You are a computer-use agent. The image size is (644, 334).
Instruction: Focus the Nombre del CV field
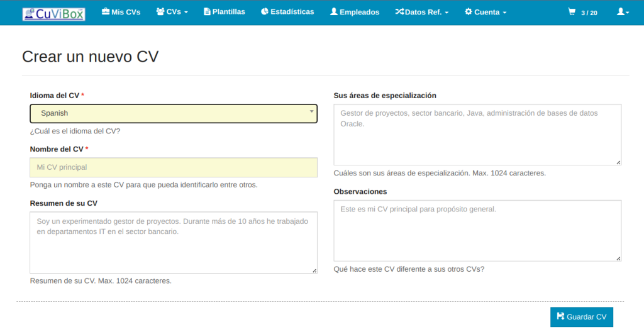click(x=174, y=167)
